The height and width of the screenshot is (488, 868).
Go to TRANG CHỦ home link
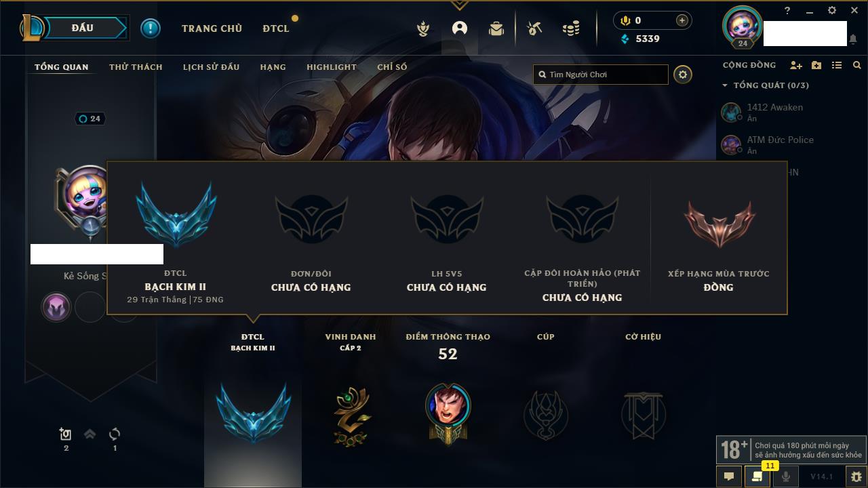[212, 28]
